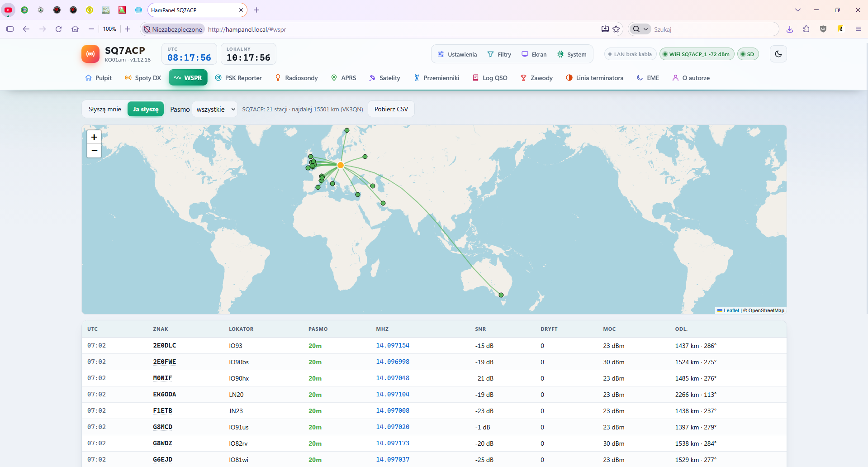Open Ustawienia settings
The width and height of the screenshot is (868, 467).
tap(457, 54)
